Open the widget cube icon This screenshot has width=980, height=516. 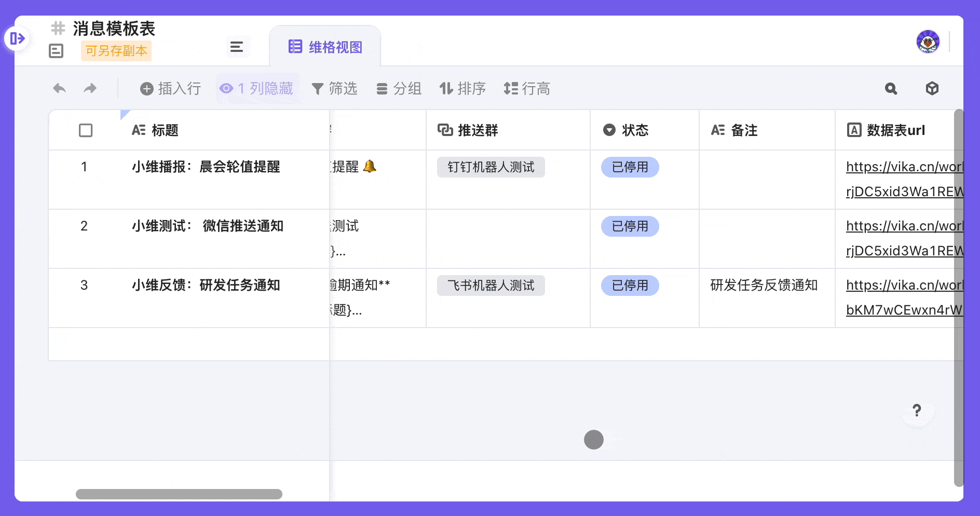click(932, 88)
